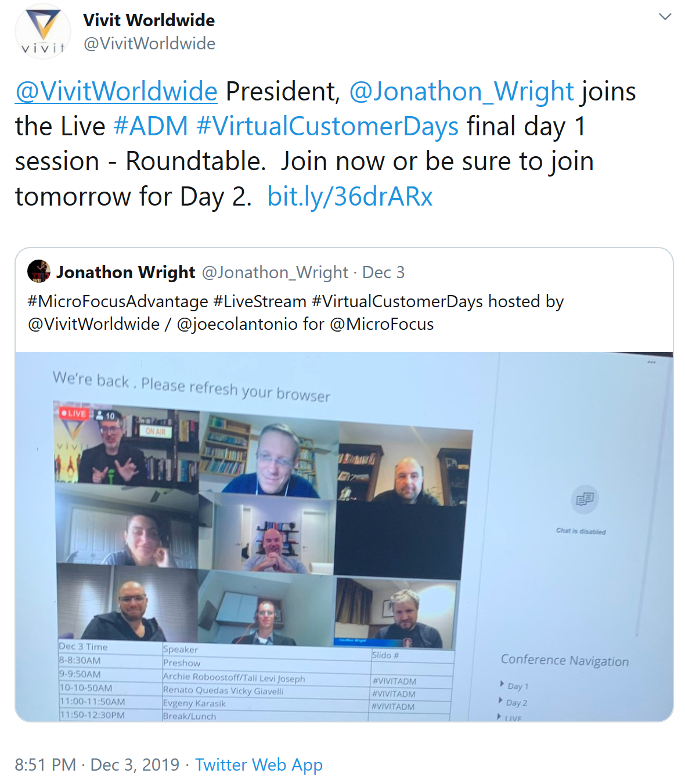Open Vivit Worldwide display name link
Viewport: 685px width, 784px height.
coord(149,20)
